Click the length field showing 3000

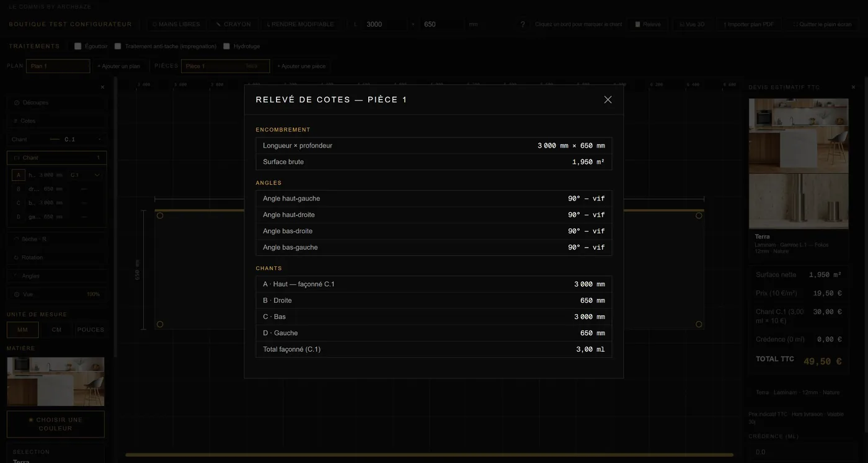coord(384,24)
